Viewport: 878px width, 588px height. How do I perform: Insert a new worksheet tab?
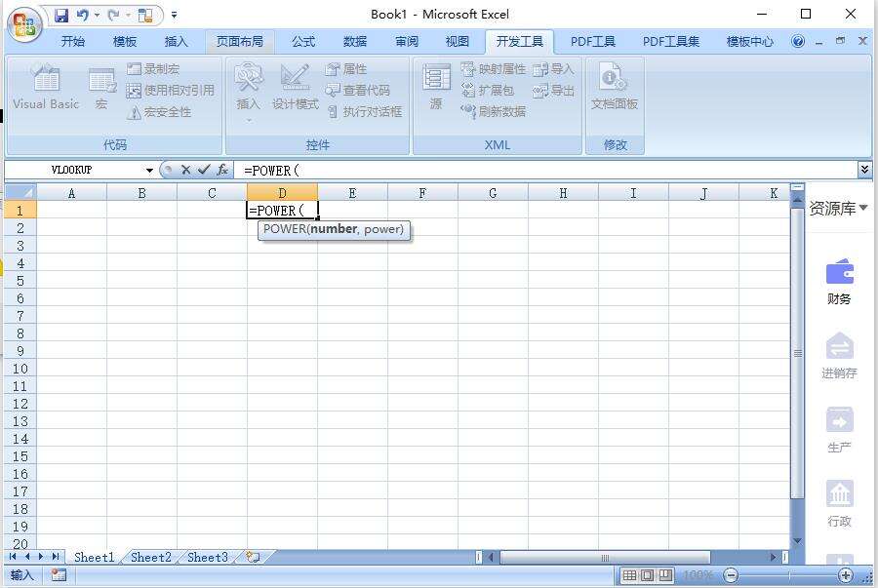coord(253,557)
